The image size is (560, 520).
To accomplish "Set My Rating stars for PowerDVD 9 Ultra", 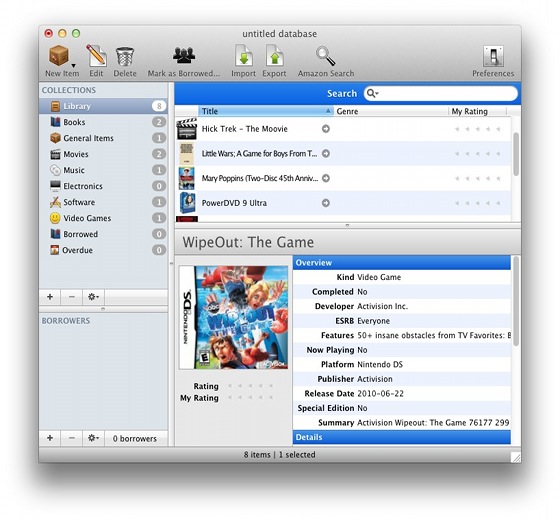I will point(478,203).
